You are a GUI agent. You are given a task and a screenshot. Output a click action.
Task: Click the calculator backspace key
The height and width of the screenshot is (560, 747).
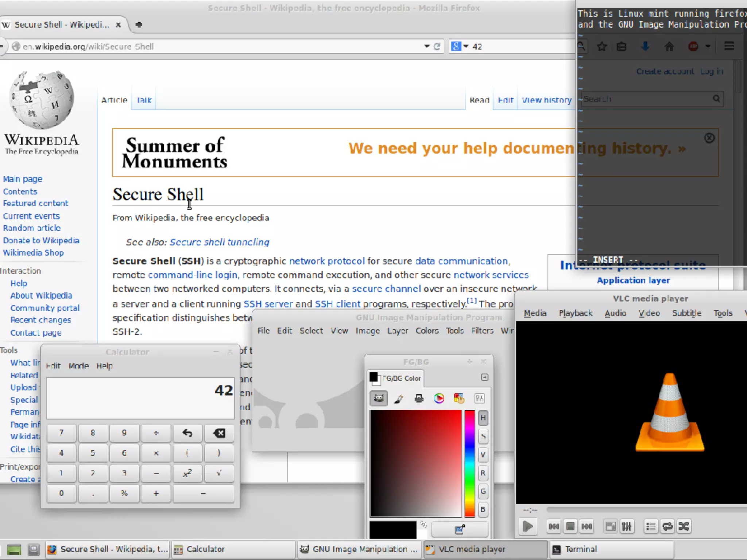pyautogui.click(x=219, y=433)
